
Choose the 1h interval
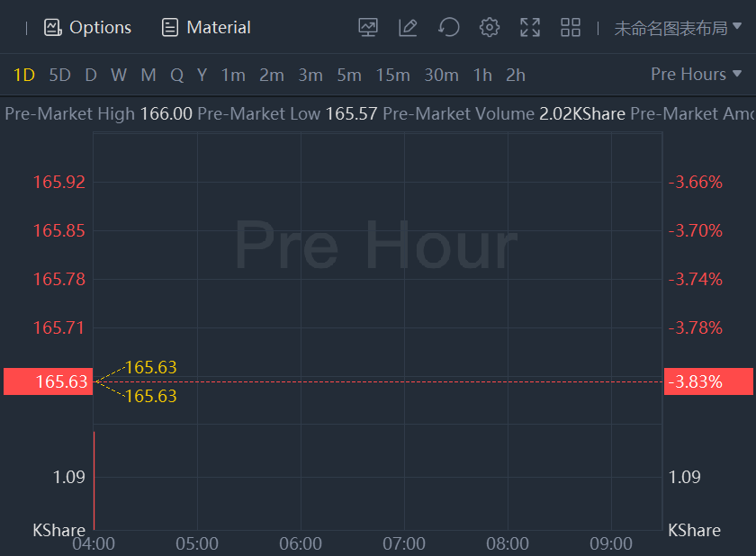[482, 75]
